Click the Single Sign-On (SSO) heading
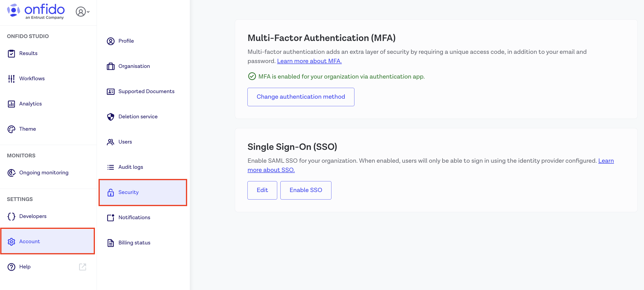The height and width of the screenshot is (290, 644). [x=292, y=147]
